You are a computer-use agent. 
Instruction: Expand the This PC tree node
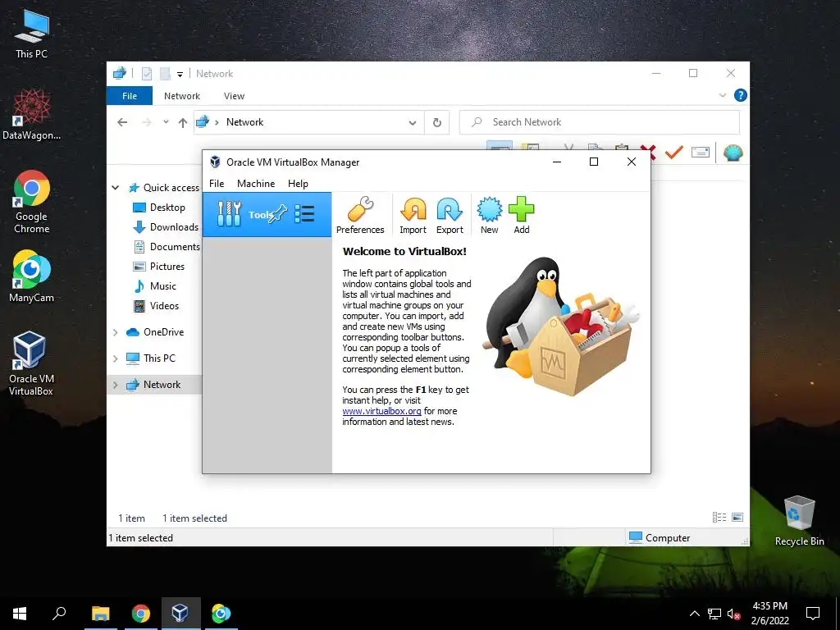pyautogui.click(x=115, y=358)
